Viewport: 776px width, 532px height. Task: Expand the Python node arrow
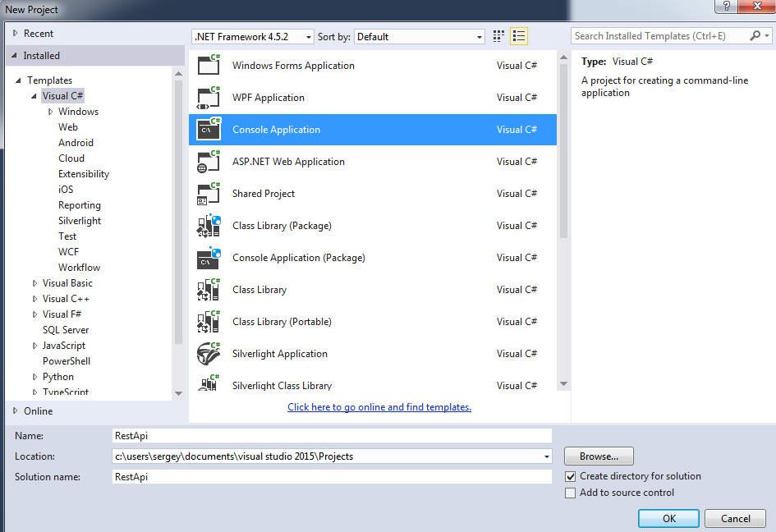pyautogui.click(x=34, y=377)
